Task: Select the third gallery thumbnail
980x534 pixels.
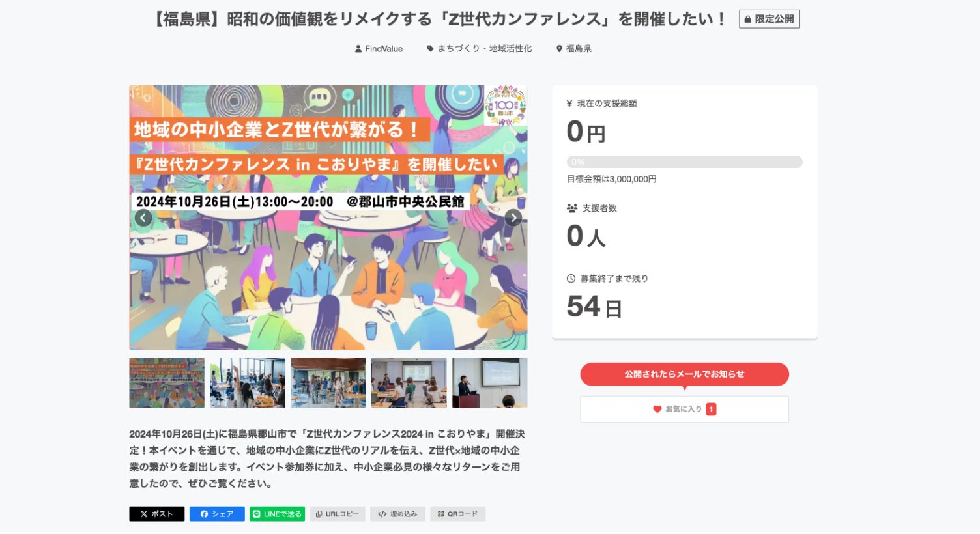Action: [x=328, y=383]
